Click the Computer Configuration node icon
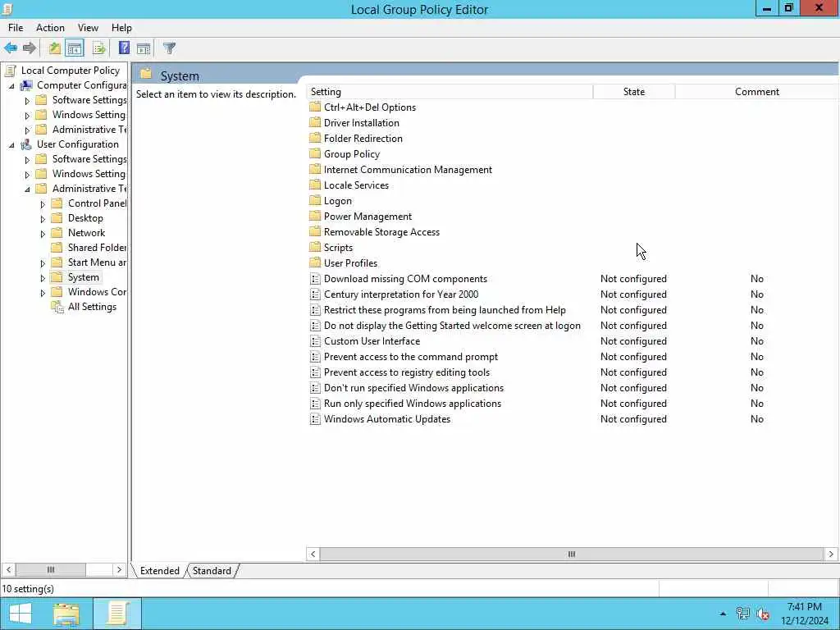Viewport: 840px width, 630px height. tap(26, 85)
